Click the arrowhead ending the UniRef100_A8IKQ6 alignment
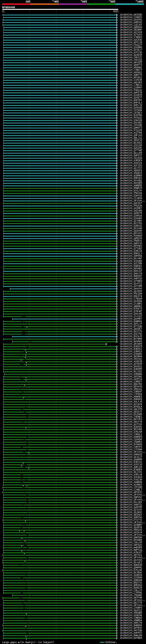The height and width of the screenshot is (644, 146). 117,15
